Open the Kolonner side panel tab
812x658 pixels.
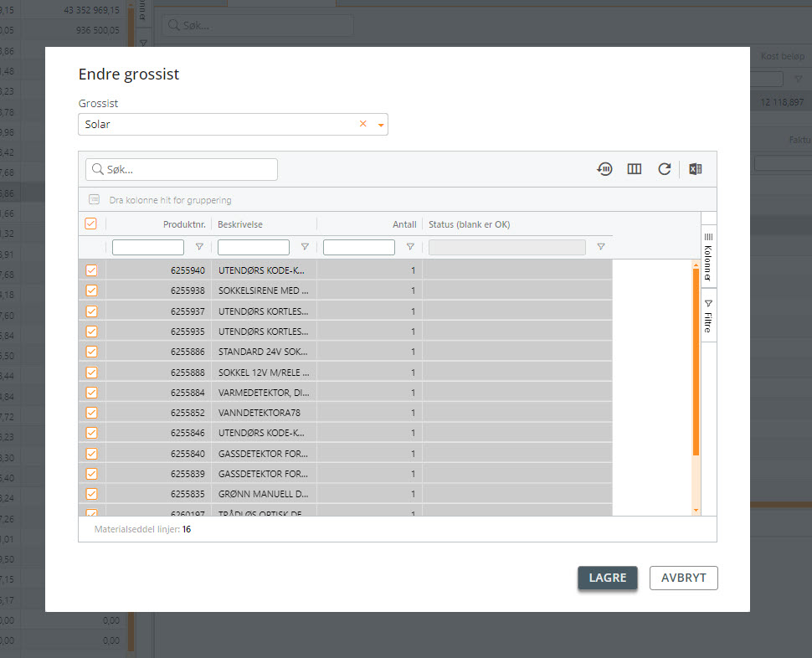click(x=708, y=257)
